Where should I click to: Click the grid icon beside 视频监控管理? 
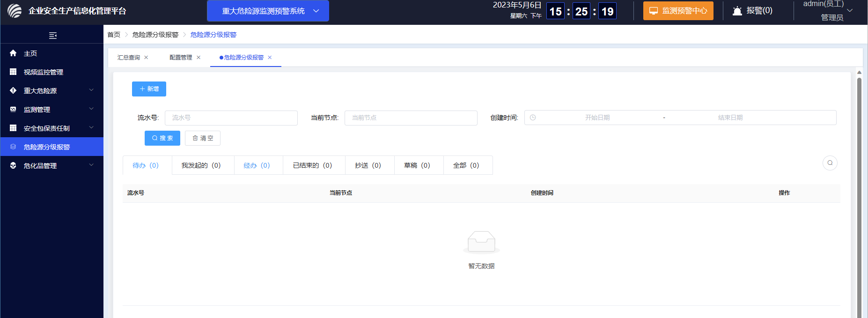pyautogui.click(x=13, y=72)
